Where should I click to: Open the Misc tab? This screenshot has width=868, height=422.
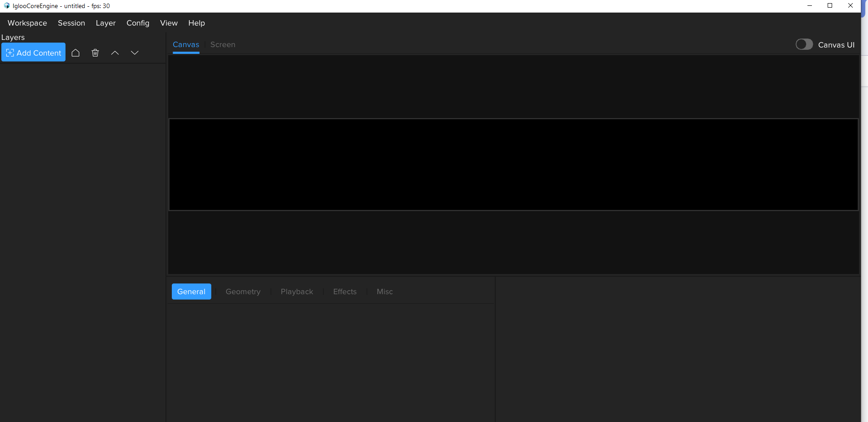click(x=384, y=291)
